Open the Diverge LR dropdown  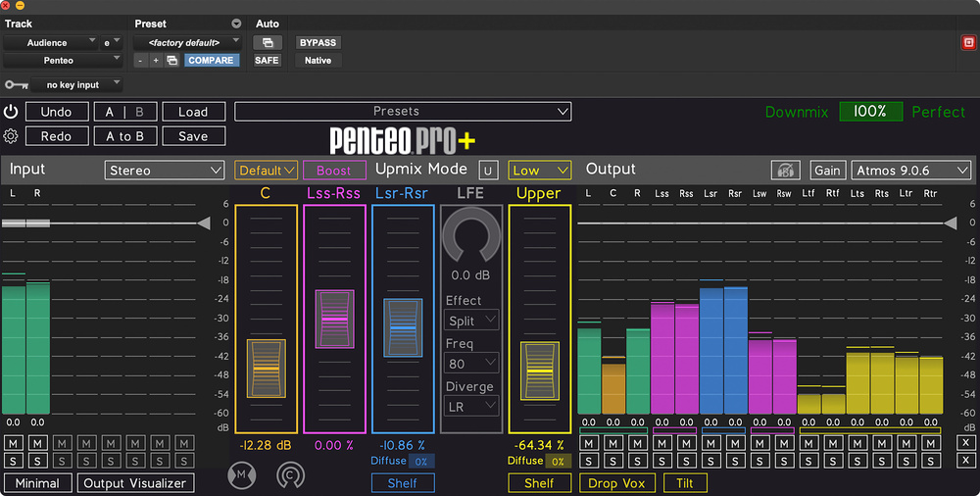(471, 407)
